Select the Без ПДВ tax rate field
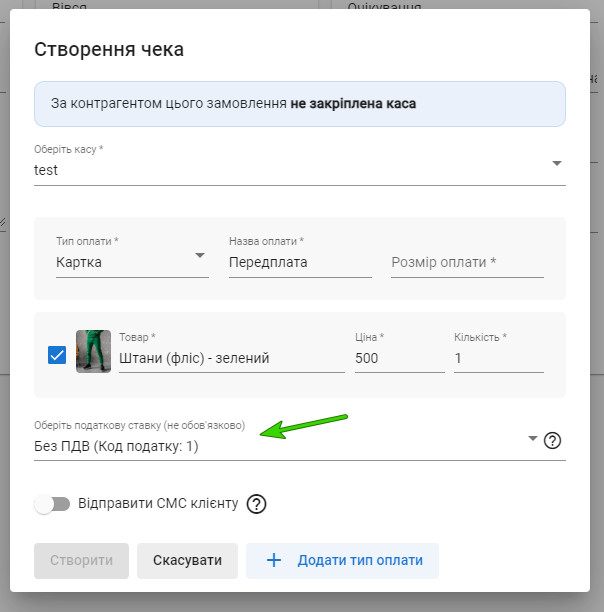 click(x=270, y=446)
